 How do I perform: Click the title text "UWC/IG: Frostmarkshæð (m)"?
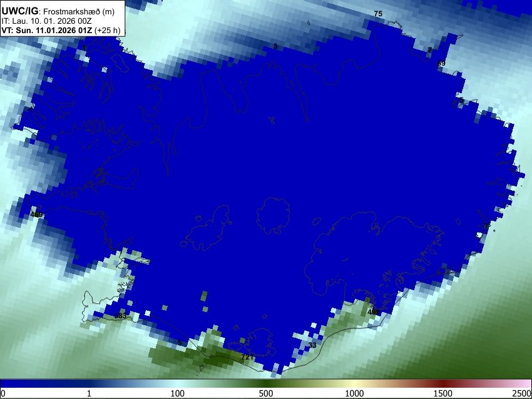pos(58,11)
